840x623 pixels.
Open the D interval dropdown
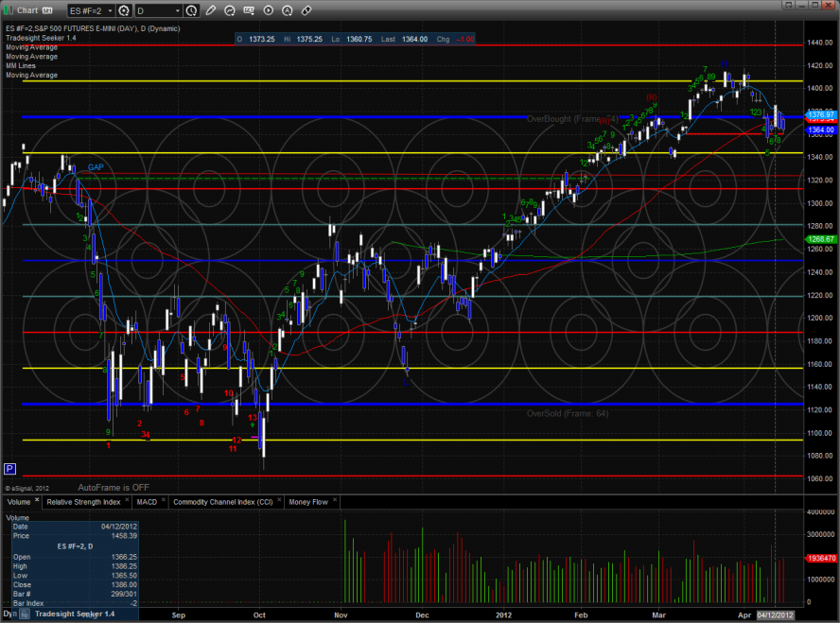point(157,10)
